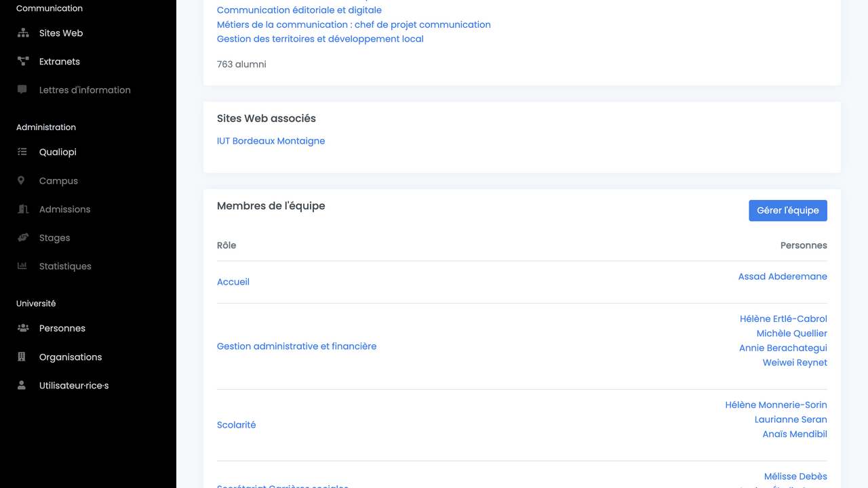The height and width of the screenshot is (488, 868).
Task: Click the Extranets network icon
Action: [x=23, y=62]
